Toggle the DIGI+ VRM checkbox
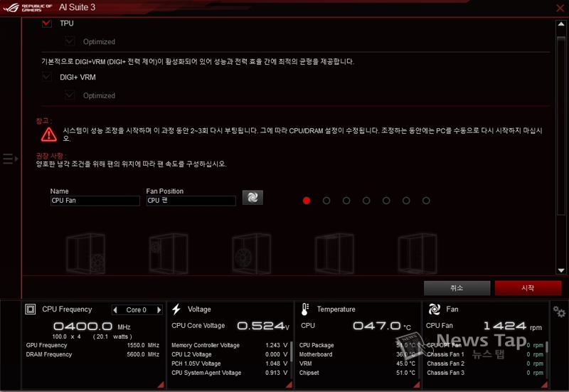The width and height of the screenshot is (569, 392). click(x=48, y=77)
